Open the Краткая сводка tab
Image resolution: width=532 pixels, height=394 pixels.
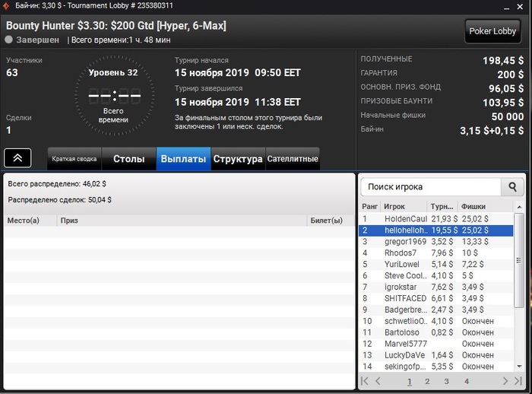[74, 159]
